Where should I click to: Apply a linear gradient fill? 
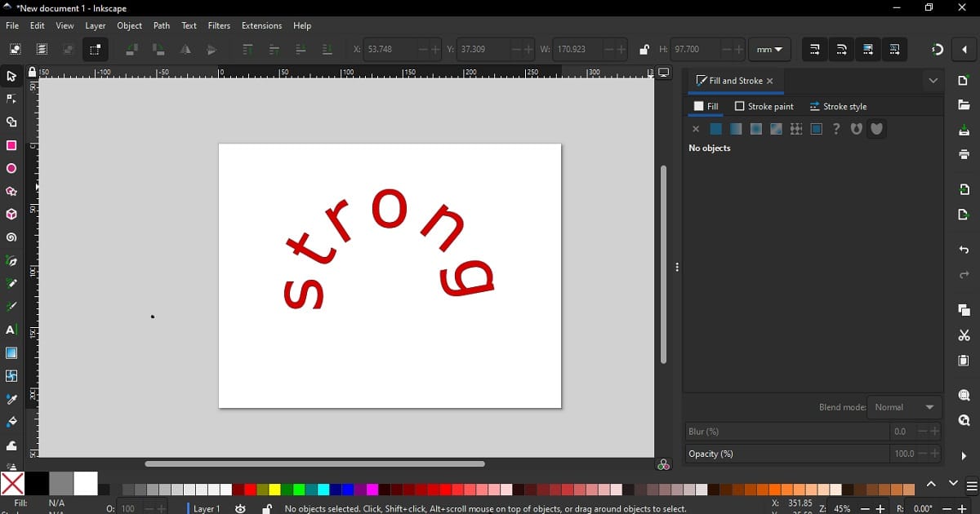pyautogui.click(x=736, y=128)
